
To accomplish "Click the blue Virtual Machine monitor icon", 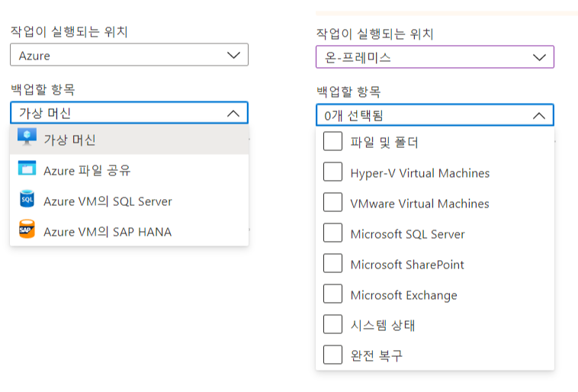I will (x=27, y=137).
